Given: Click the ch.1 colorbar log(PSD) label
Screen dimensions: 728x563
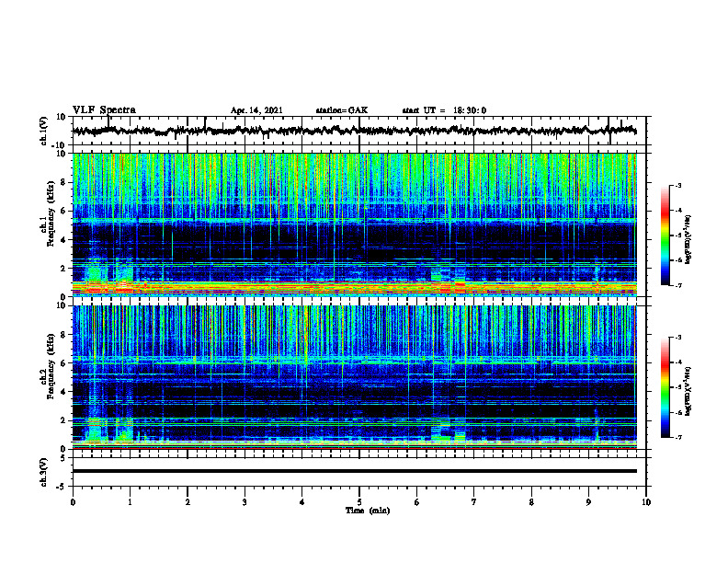Looking at the screenshot, I should (688, 240).
